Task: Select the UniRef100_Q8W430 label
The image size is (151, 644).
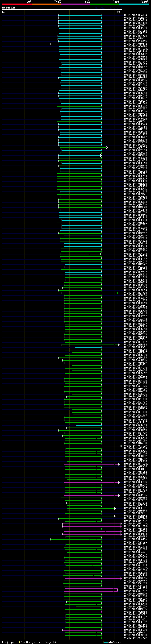Action: pos(135,363)
